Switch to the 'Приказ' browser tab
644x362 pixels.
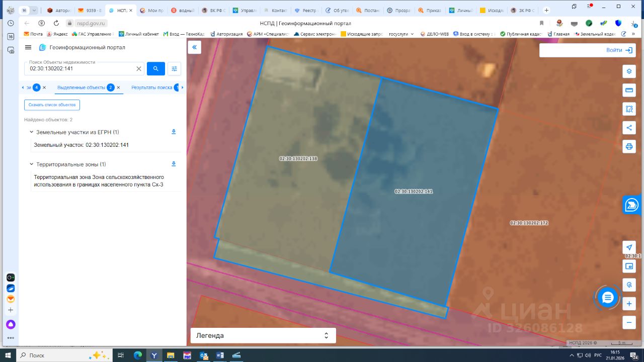click(x=430, y=10)
